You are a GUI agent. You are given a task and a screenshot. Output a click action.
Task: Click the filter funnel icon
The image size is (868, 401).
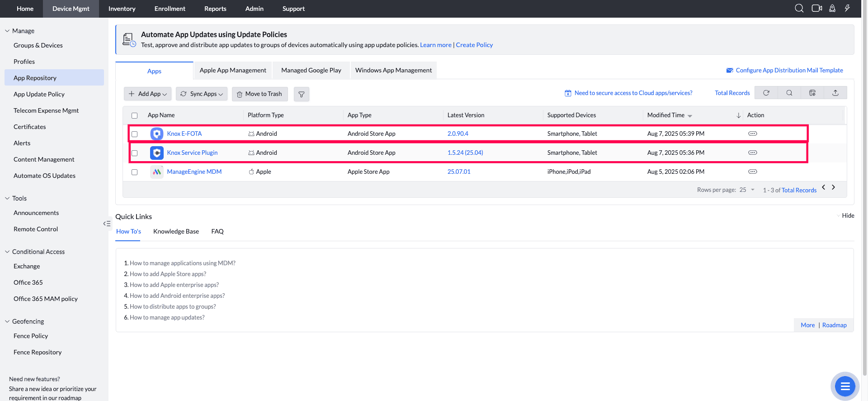pyautogui.click(x=301, y=94)
